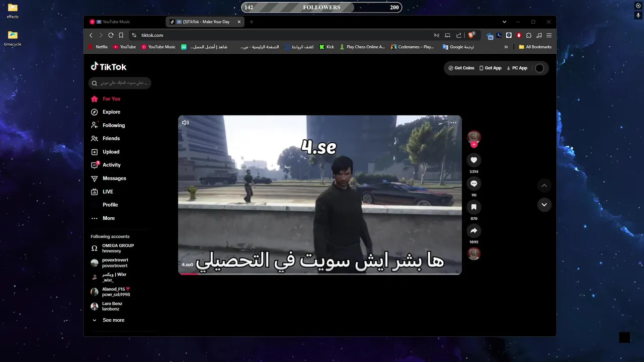The image size is (644, 362).
Task: Open the Netflix bookmark
Action: [x=98, y=47]
